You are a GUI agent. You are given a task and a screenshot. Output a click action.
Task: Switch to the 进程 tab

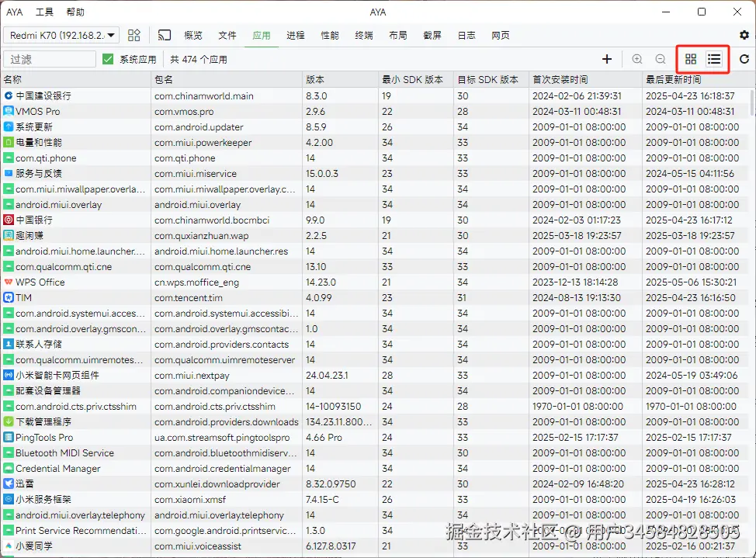tap(296, 35)
